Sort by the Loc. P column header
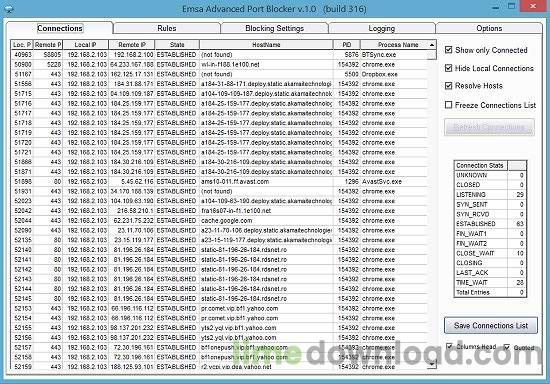 22,45
